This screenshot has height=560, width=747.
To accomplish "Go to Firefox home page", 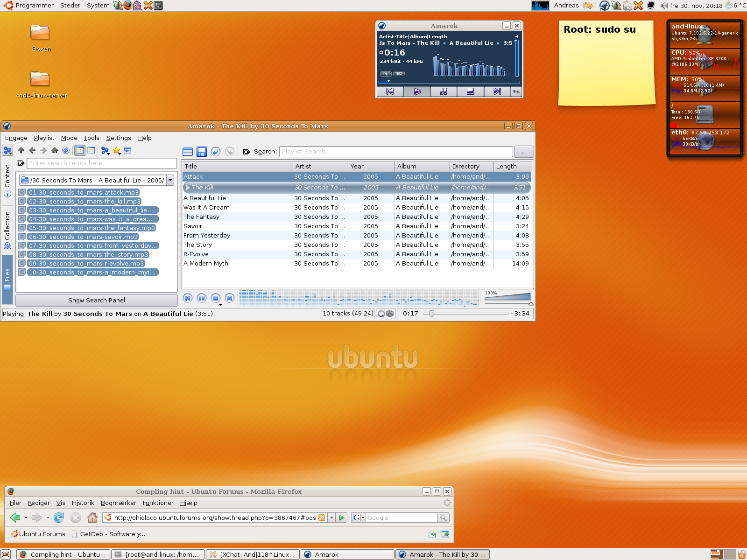I will coord(92,518).
